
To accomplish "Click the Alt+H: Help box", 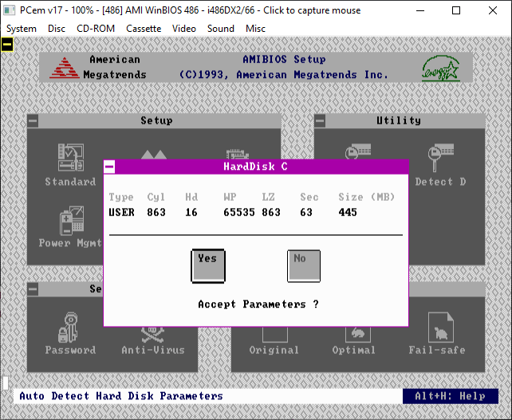I will click(451, 396).
